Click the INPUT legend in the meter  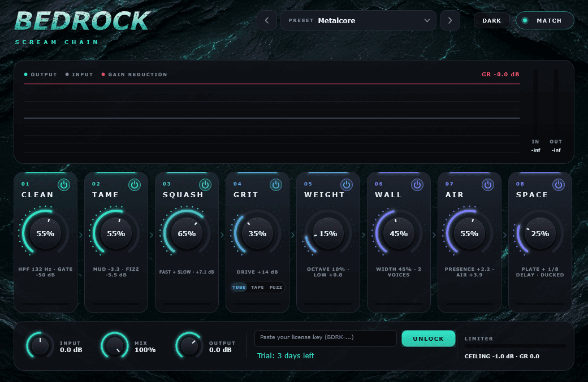pos(79,75)
